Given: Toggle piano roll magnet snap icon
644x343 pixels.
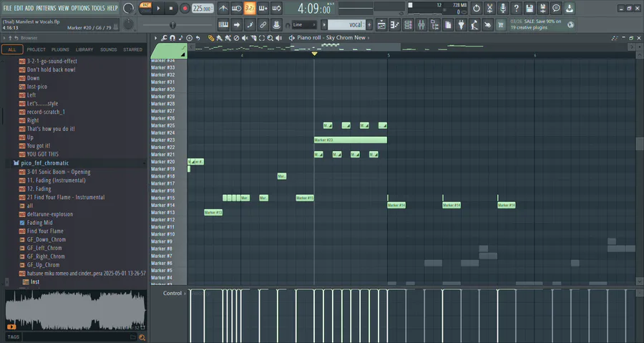Looking at the screenshot, I should [x=172, y=38].
